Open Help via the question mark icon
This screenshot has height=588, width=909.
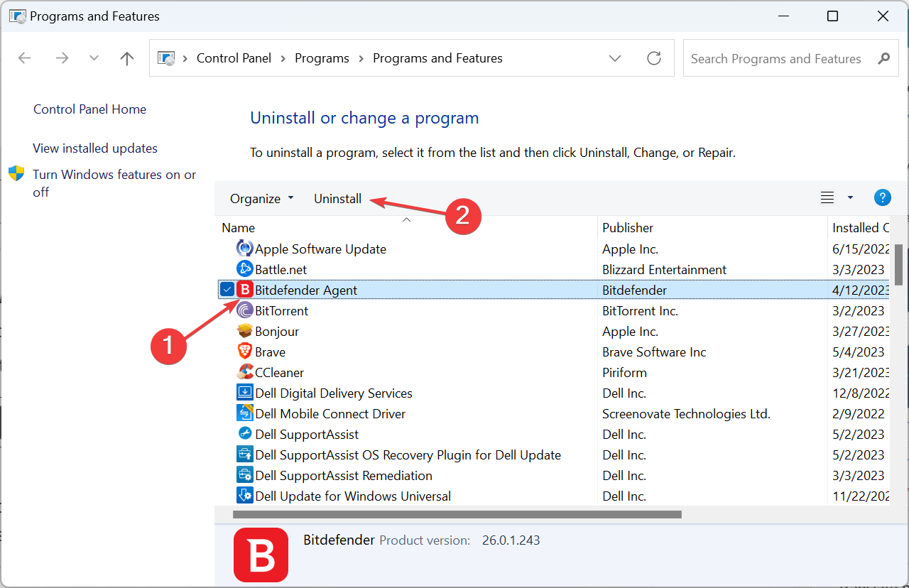[x=882, y=197]
